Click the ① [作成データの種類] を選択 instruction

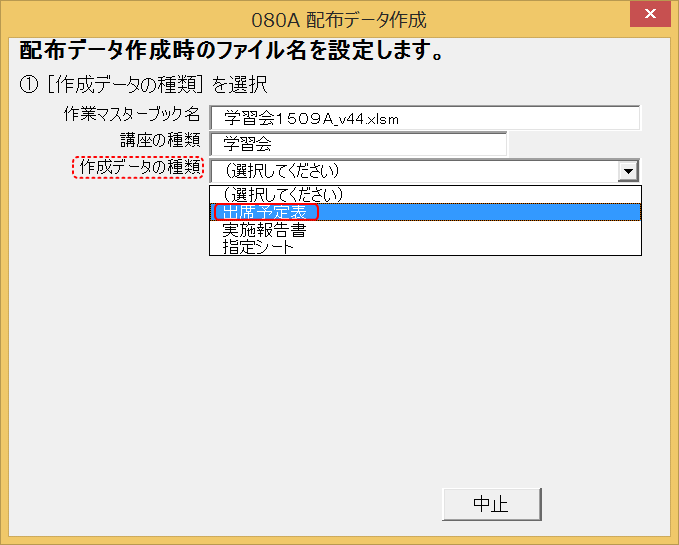tap(143, 84)
